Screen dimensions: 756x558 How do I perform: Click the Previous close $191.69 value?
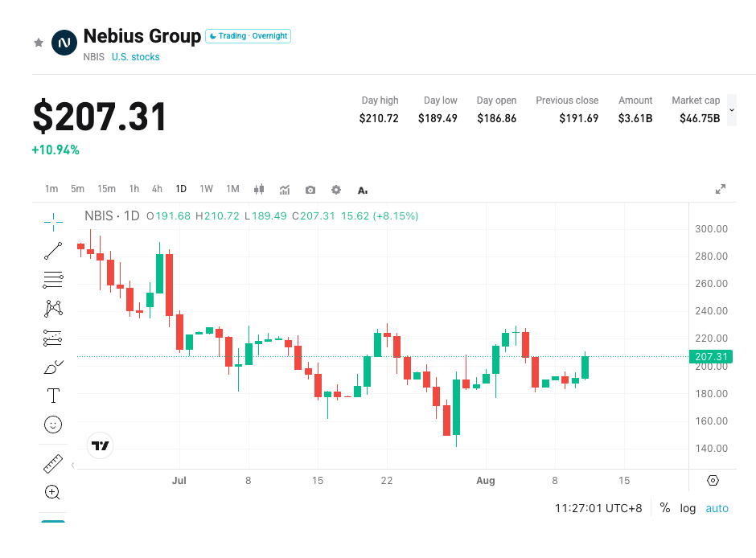coord(578,118)
